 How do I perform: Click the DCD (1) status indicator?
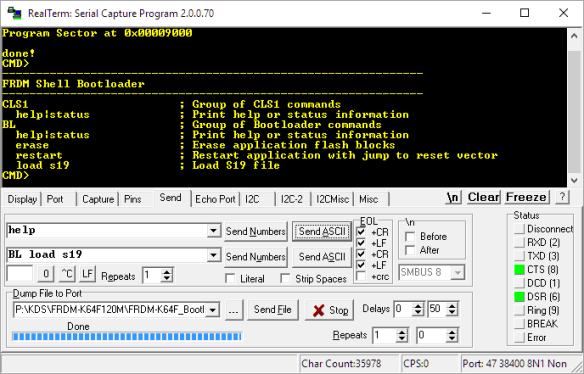[x=519, y=283]
